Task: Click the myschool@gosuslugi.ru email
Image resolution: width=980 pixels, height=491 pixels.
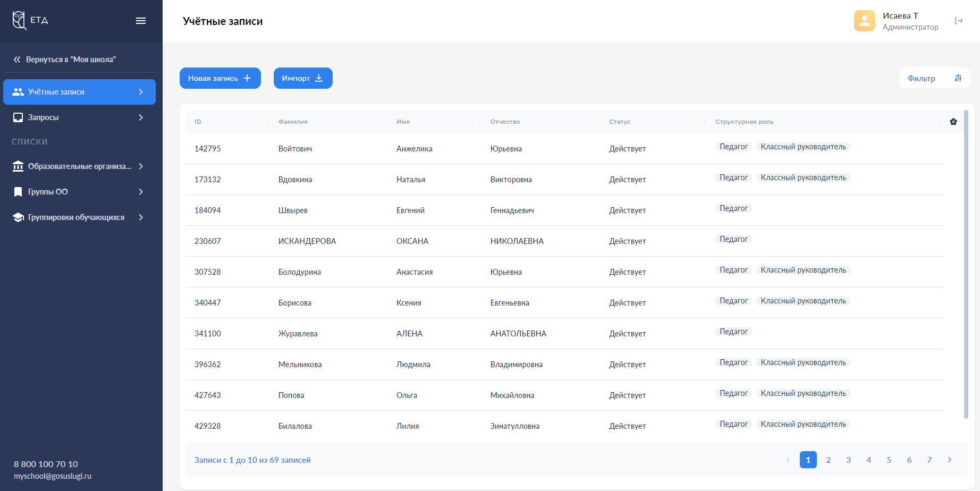Action: click(x=53, y=476)
